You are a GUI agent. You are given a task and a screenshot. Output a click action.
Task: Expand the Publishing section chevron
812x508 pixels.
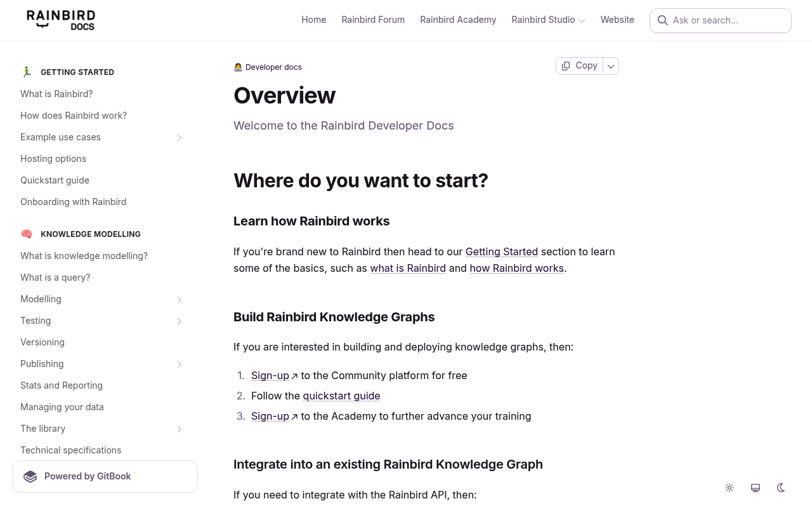pyautogui.click(x=180, y=364)
